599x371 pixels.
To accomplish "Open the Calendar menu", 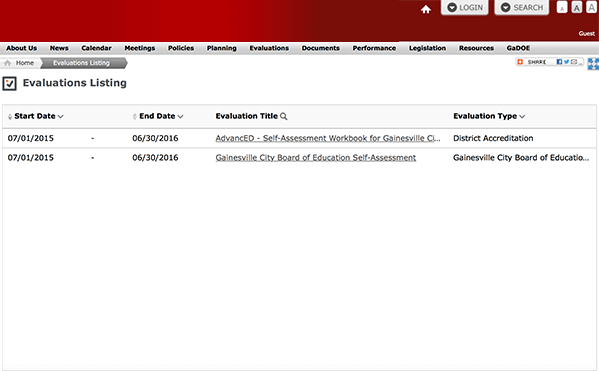I will tap(96, 48).
